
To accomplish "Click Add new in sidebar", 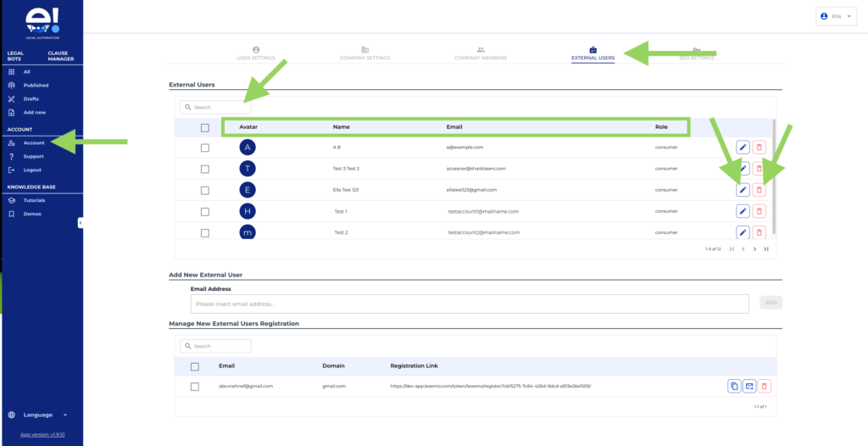I will (34, 113).
